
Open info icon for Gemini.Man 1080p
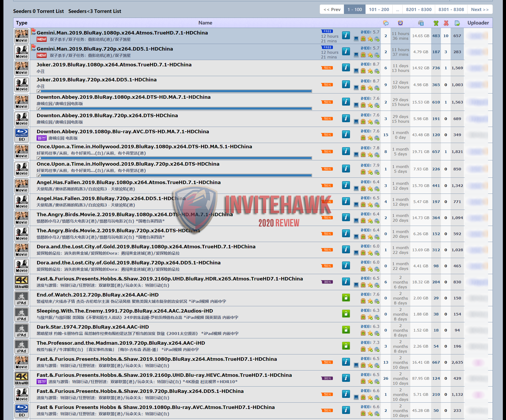click(346, 35)
